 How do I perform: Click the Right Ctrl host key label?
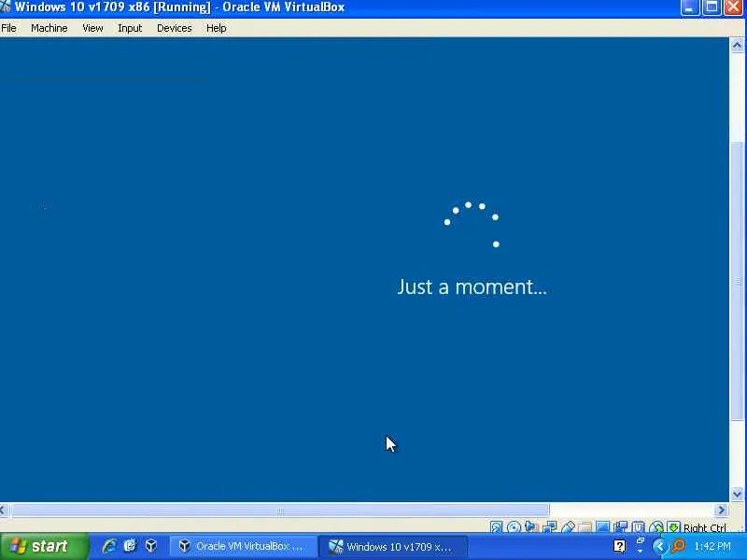coord(705,527)
